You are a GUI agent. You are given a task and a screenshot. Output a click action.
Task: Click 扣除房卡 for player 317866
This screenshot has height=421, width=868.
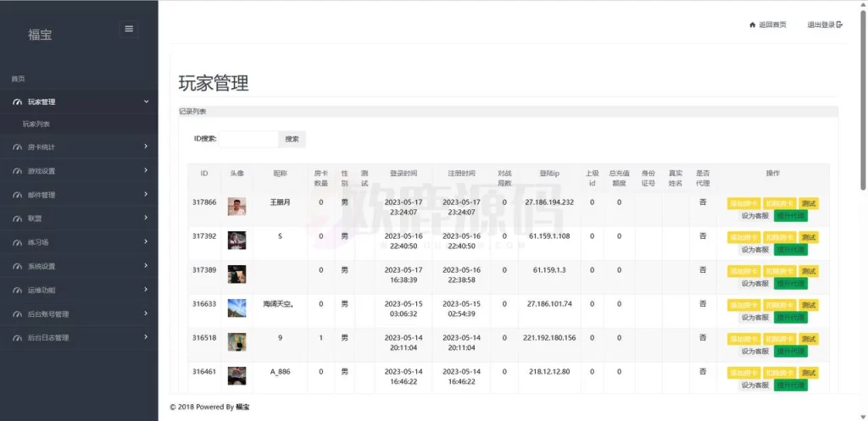point(780,203)
